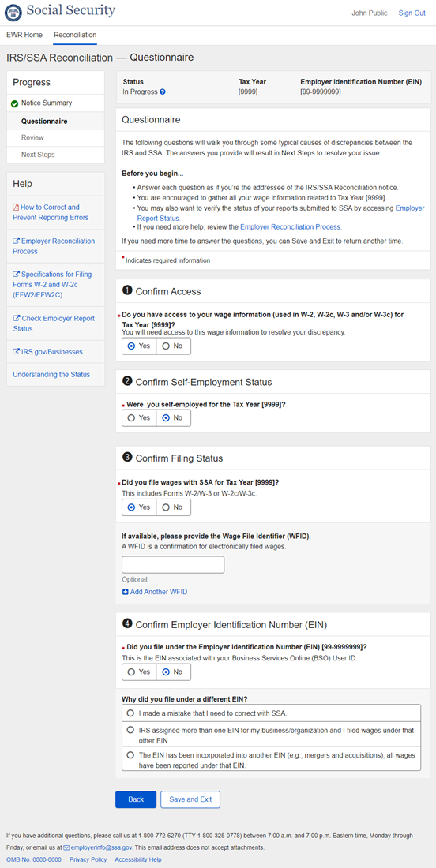Screen dimensions: 436x868
Task: Click external link icon before Check Employer Report
Action: (16, 319)
